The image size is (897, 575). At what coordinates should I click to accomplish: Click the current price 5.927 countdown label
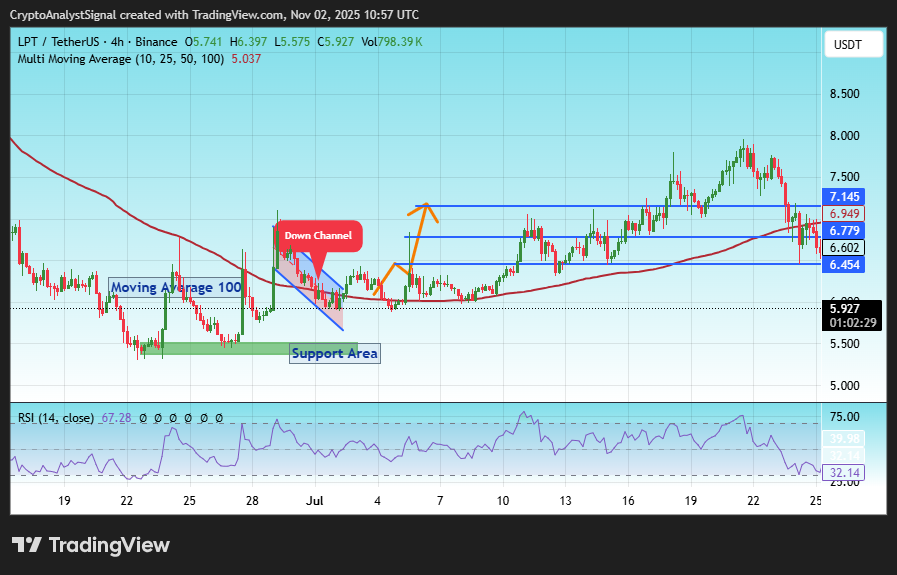[852, 316]
